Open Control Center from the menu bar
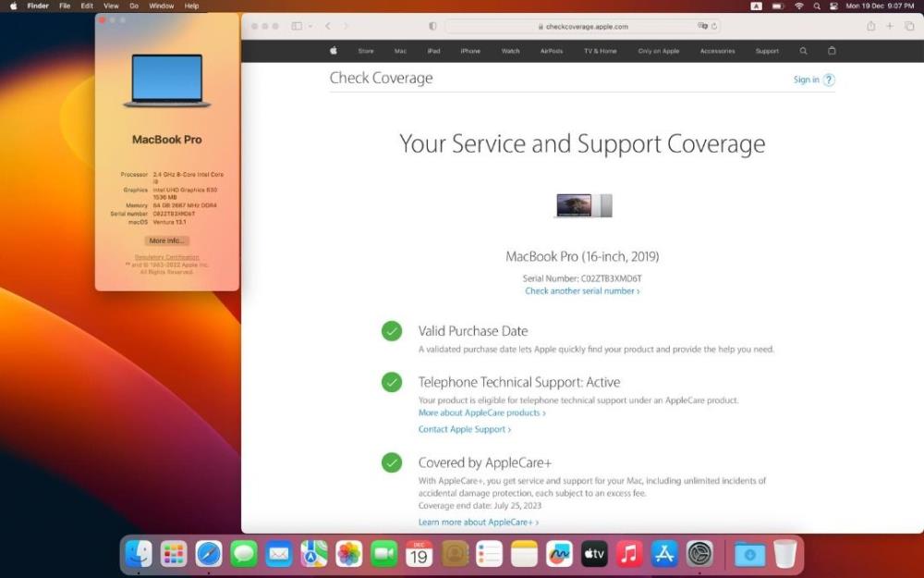924x578 pixels. pos(833,6)
